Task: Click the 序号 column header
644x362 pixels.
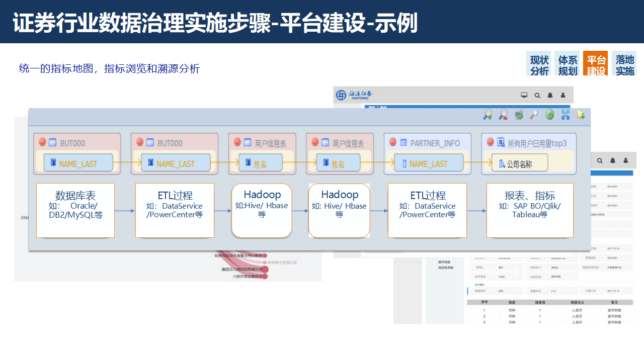Action: click(484, 303)
